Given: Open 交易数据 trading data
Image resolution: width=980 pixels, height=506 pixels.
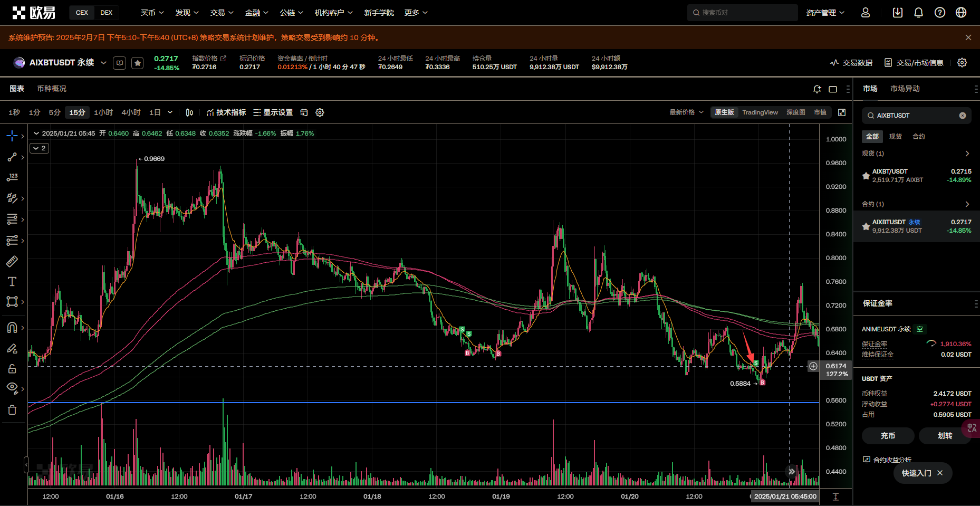Looking at the screenshot, I should pyautogui.click(x=851, y=63).
